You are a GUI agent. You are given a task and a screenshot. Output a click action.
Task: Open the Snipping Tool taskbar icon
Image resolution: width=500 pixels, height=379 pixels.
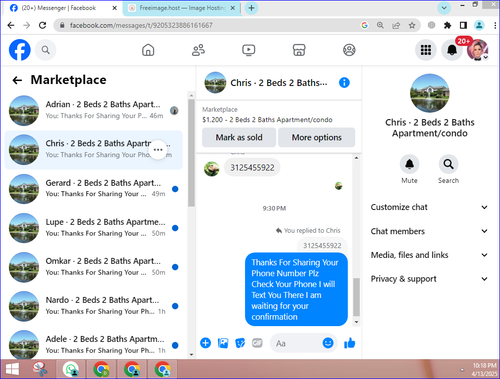click(x=40, y=369)
